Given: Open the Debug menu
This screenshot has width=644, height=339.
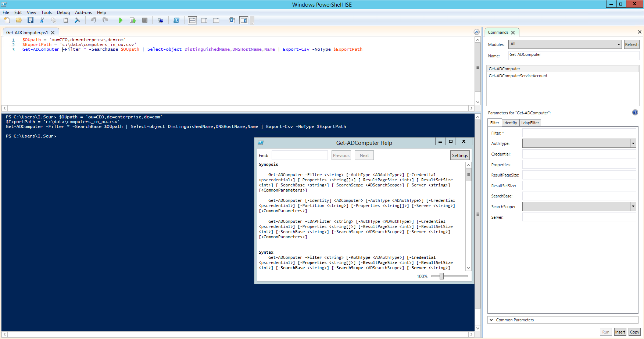Looking at the screenshot, I should 63,12.
